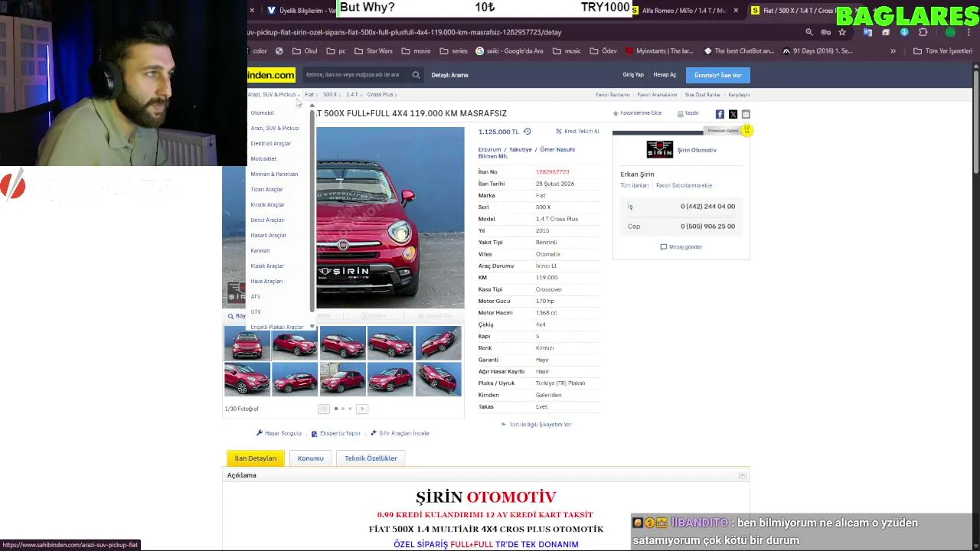This screenshot has height=551, width=980.
Task: Open Şirin Otomotiv store link
Action: coord(697,150)
